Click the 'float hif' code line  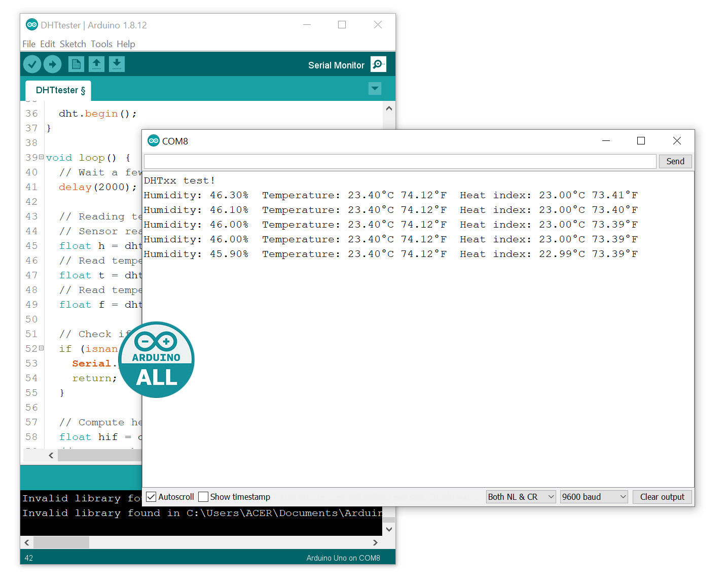coord(100,437)
